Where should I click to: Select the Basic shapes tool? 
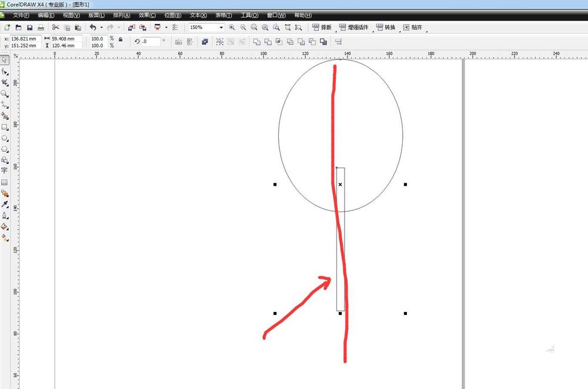pos(5,160)
